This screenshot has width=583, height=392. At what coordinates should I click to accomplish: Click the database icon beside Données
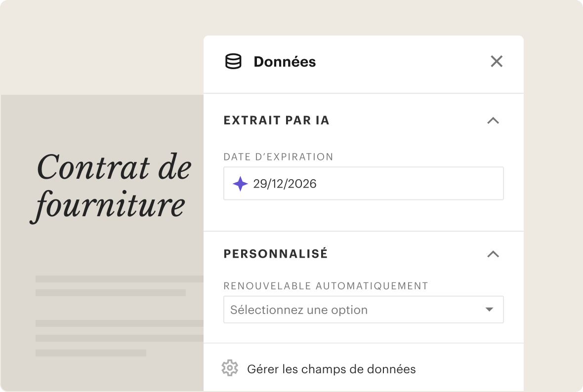[234, 61]
